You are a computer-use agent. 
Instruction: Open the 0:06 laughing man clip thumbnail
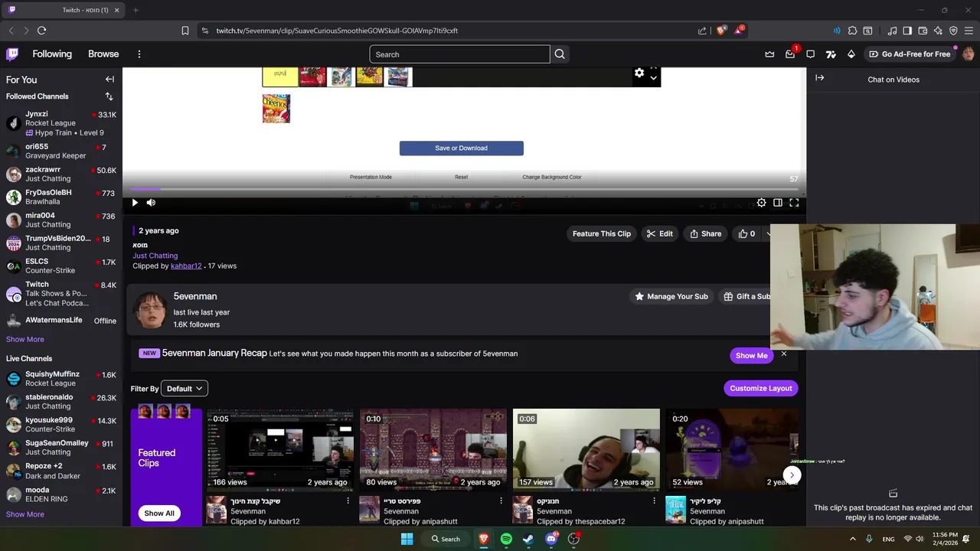tap(586, 449)
